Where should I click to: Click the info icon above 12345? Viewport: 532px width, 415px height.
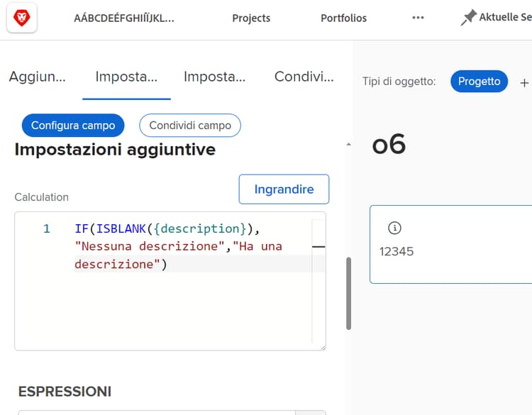click(x=395, y=228)
